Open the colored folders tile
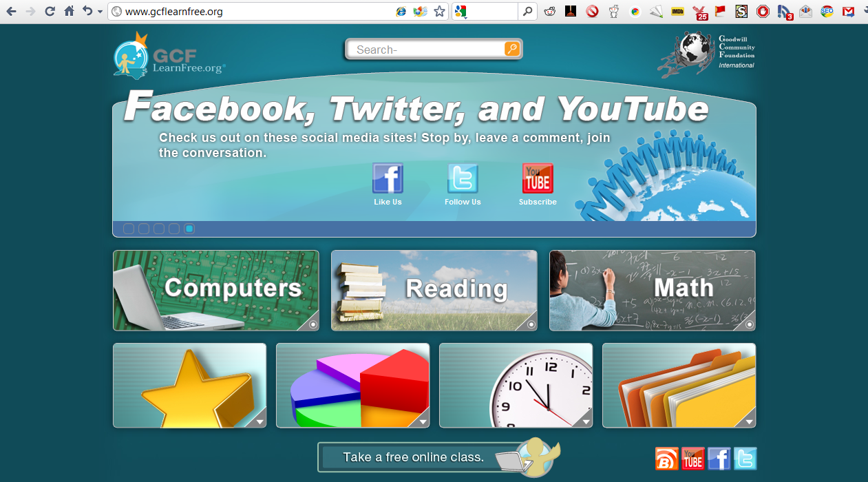This screenshot has height=482, width=868. [x=679, y=386]
